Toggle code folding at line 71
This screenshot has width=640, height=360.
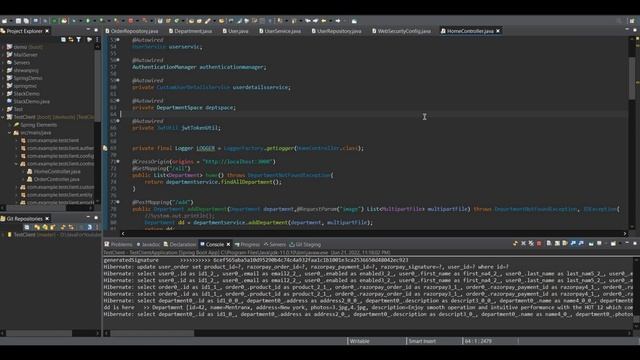click(118, 161)
